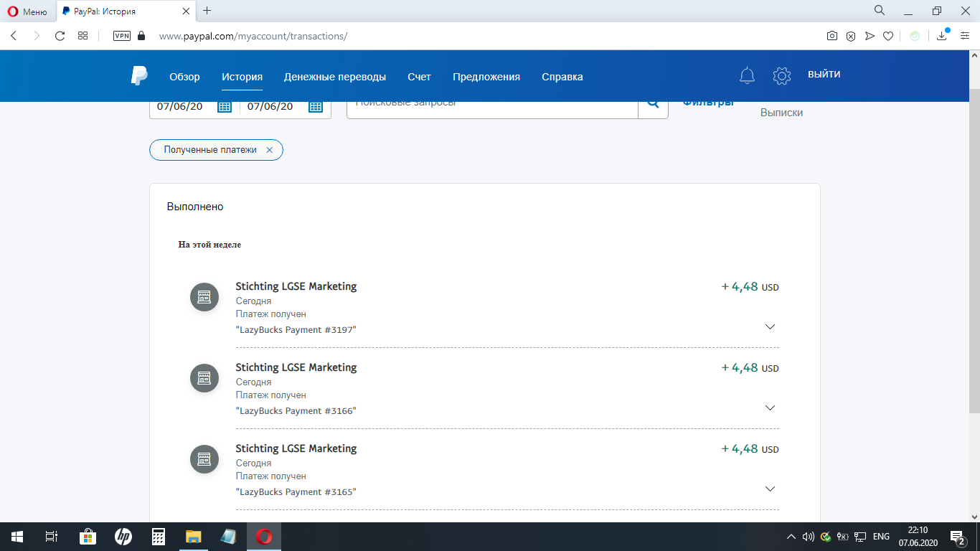980x551 pixels.
Task: Toggle the VPN badge in address bar
Action: pos(122,36)
